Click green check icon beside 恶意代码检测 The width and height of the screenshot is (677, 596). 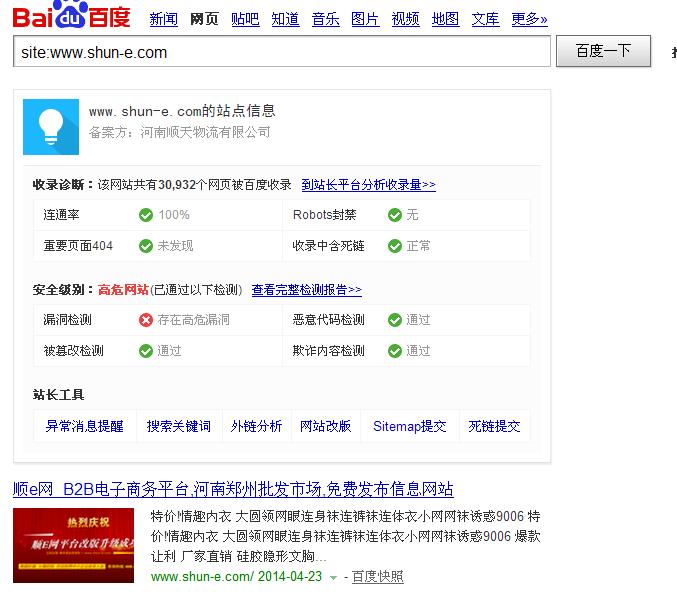395,320
